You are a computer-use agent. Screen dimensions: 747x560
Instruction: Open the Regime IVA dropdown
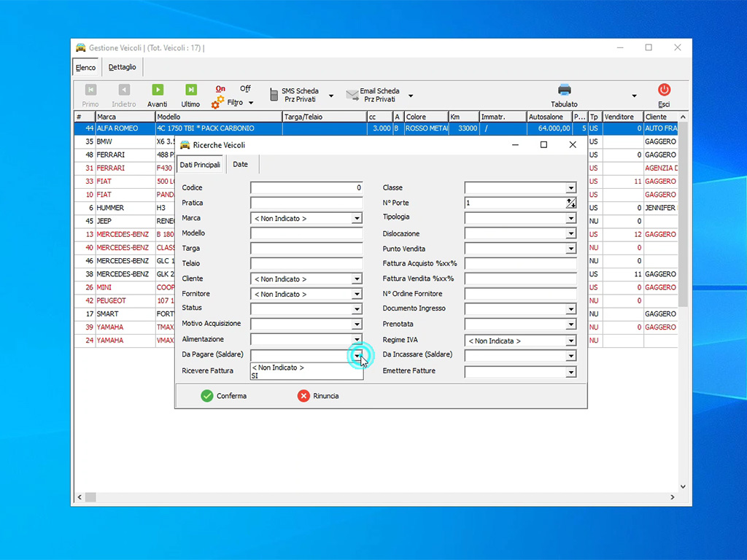point(570,341)
